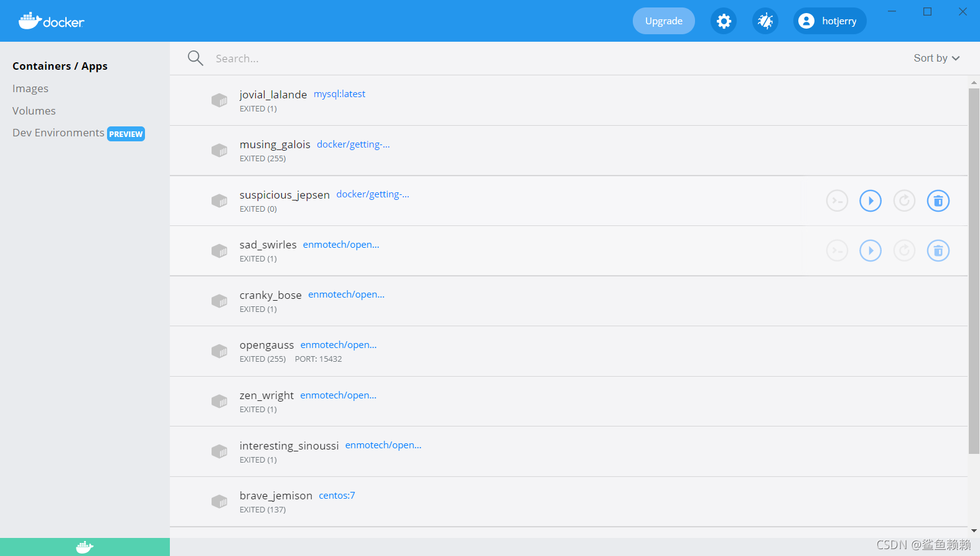Click EXITED (255) status of opengauss

(x=263, y=359)
